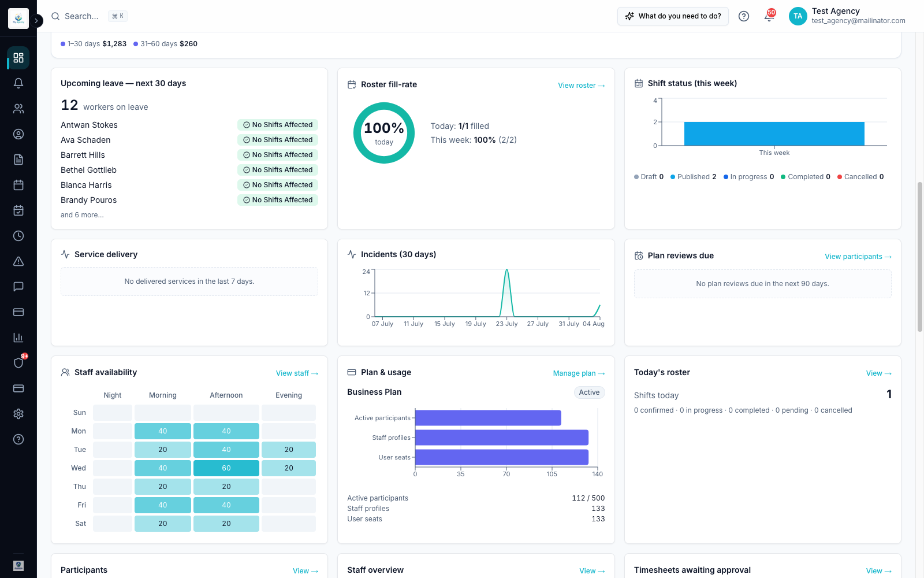The image size is (924, 578).
Task: Click the User seats bar in Plan chart
Action: tap(502, 457)
